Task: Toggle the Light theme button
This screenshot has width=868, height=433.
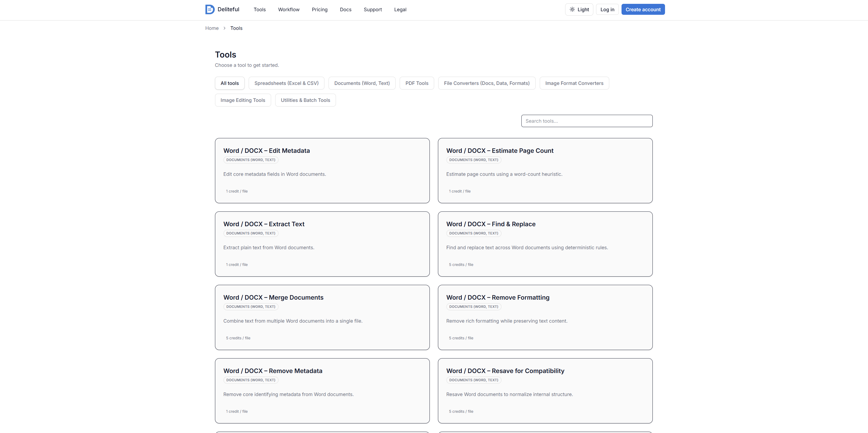Action: pyautogui.click(x=579, y=9)
